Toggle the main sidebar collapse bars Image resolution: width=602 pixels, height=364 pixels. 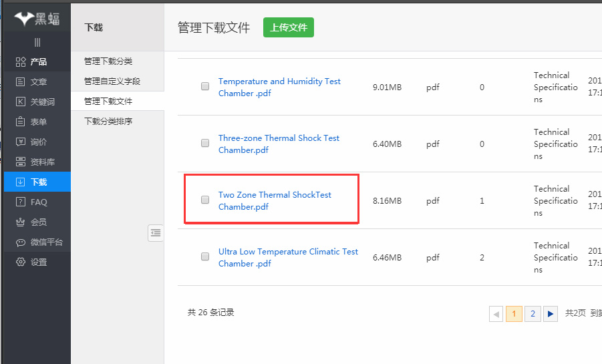pos(37,42)
